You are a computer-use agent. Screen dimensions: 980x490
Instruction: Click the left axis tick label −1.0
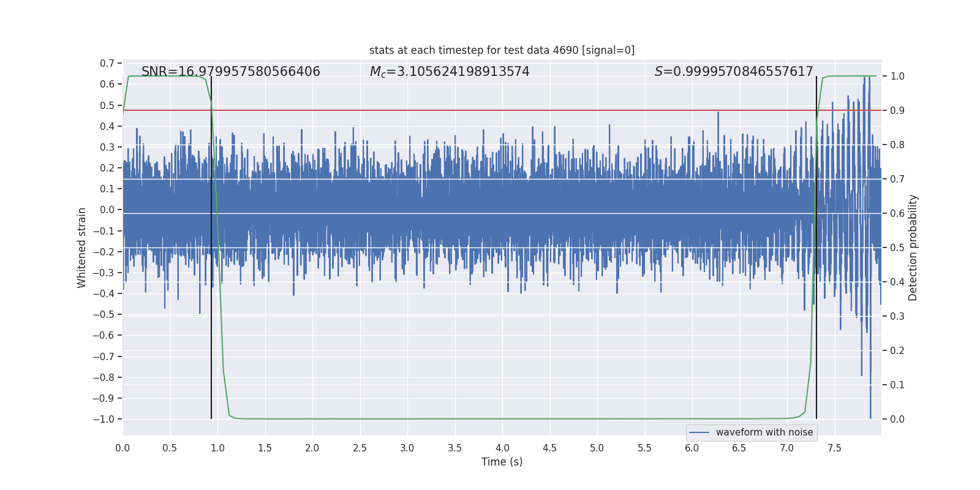(x=103, y=419)
